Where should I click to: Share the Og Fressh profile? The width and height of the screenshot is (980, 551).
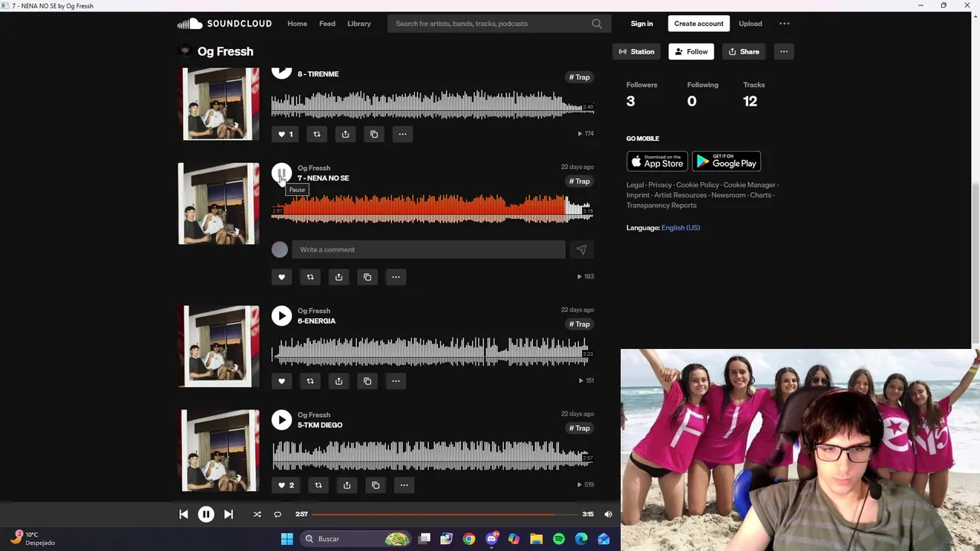click(743, 51)
